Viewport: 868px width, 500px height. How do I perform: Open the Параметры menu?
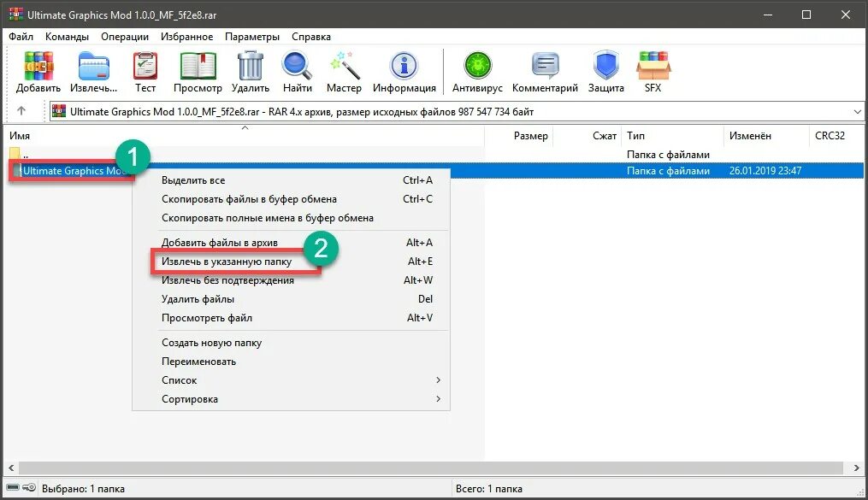(252, 37)
